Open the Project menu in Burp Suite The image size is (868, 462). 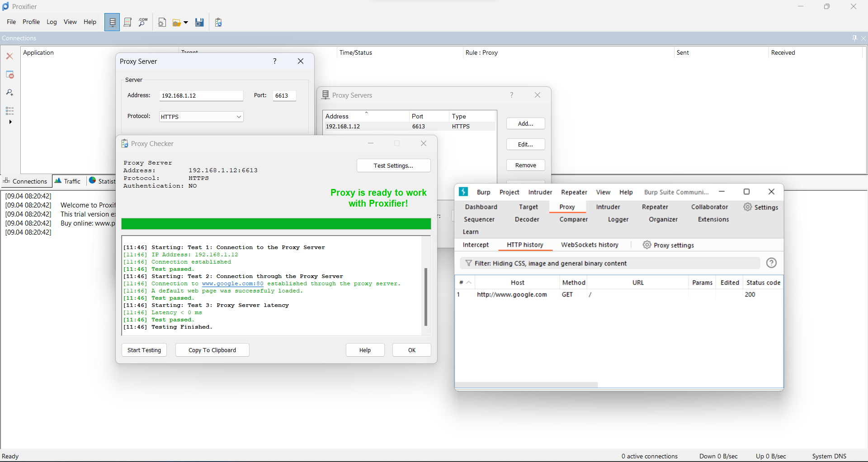509,192
